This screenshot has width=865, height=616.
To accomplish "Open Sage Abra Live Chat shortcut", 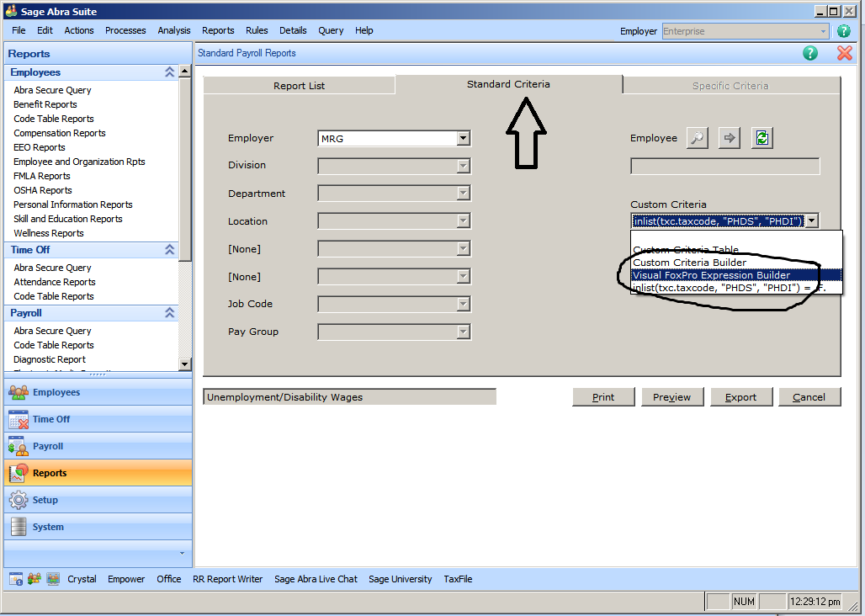I will [316, 579].
